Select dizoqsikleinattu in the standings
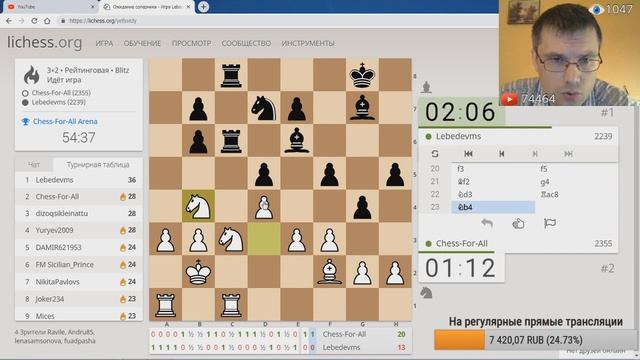The height and width of the screenshot is (360, 640). click(x=79, y=213)
